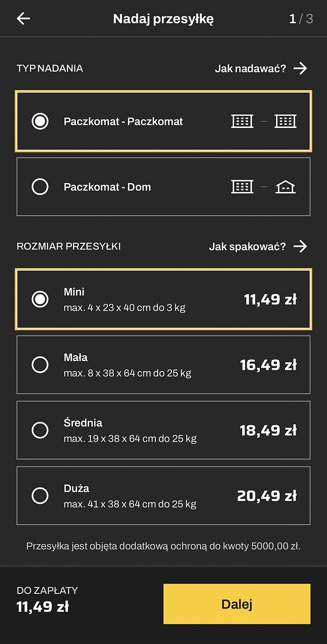
Task: Select the Paczkomat - Paczkomat radio button
Action: pyautogui.click(x=40, y=121)
